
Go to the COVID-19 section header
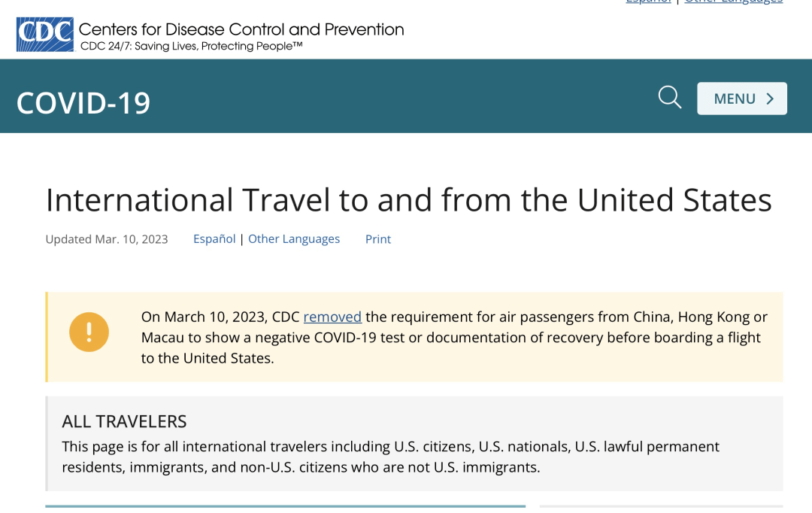(83, 102)
